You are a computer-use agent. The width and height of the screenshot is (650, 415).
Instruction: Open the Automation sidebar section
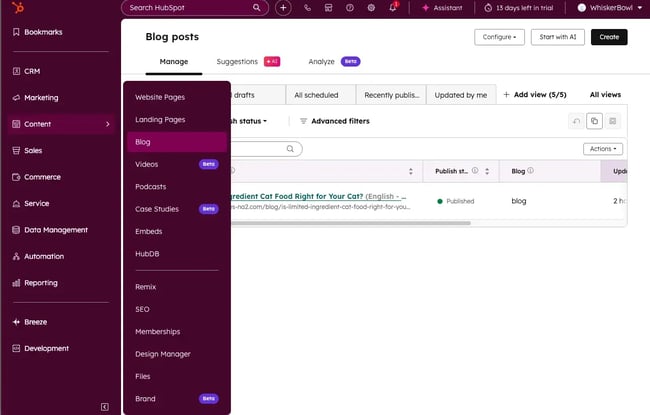[x=38, y=257]
